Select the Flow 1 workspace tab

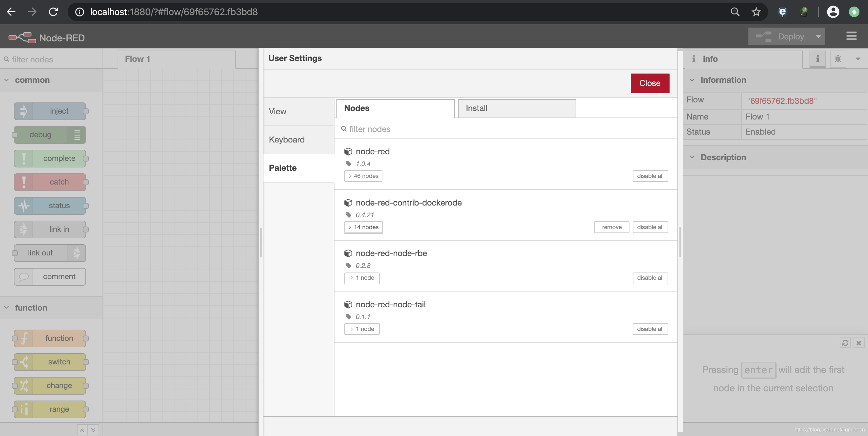tap(177, 59)
